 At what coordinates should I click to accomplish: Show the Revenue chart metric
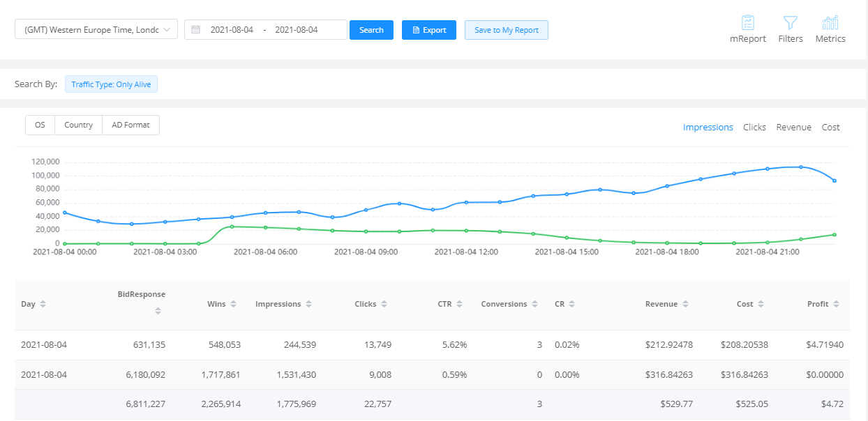coord(794,127)
